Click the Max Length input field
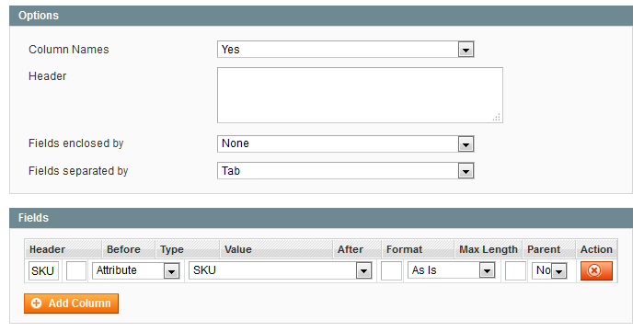The width and height of the screenshot is (644, 332). click(515, 271)
